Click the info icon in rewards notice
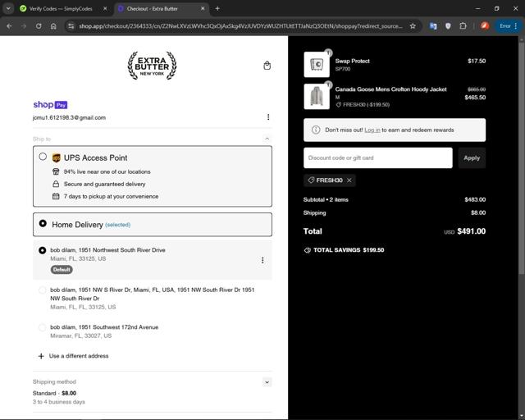 click(x=316, y=130)
